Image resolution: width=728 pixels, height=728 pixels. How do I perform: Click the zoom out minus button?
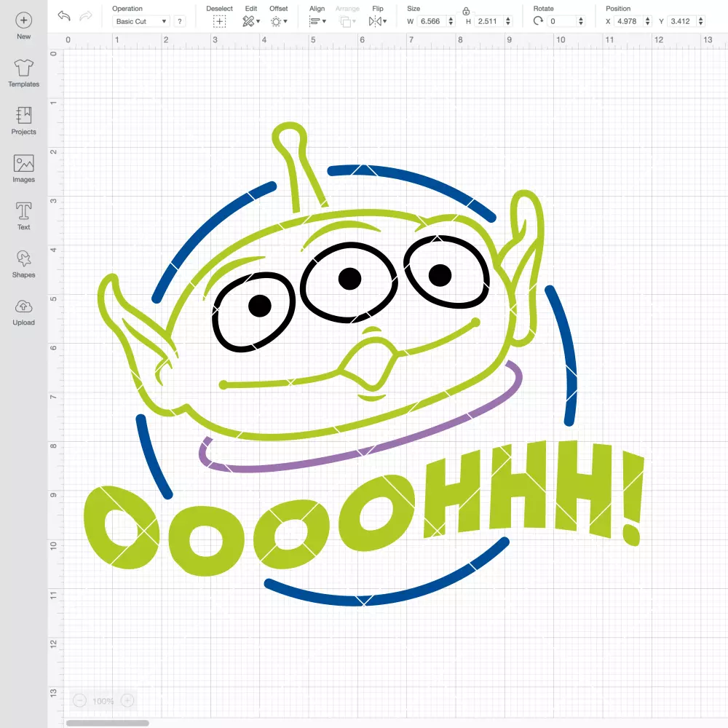(80, 700)
